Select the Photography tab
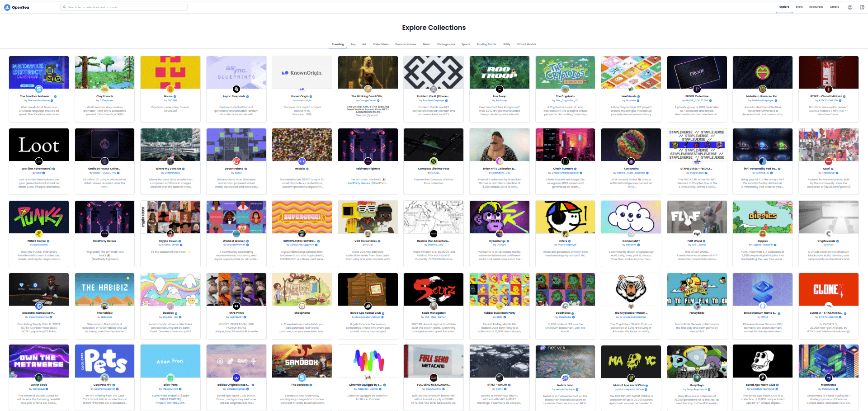 point(446,44)
